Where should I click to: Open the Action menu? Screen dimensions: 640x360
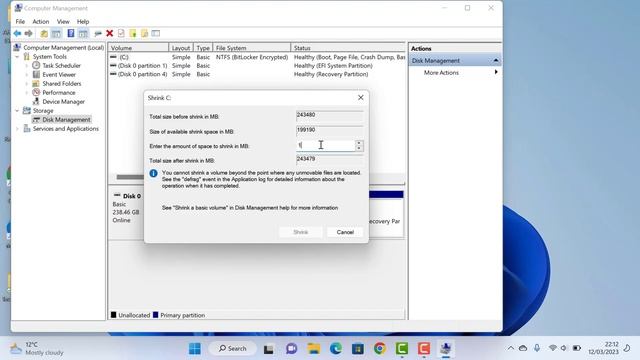click(40, 22)
